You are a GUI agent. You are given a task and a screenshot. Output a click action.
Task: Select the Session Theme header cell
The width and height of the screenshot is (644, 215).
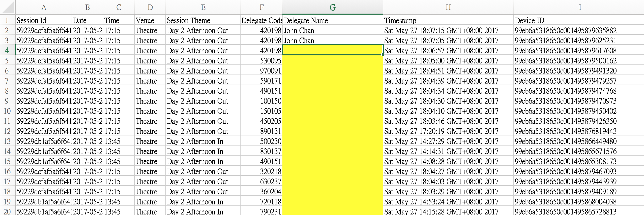tap(203, 20)
